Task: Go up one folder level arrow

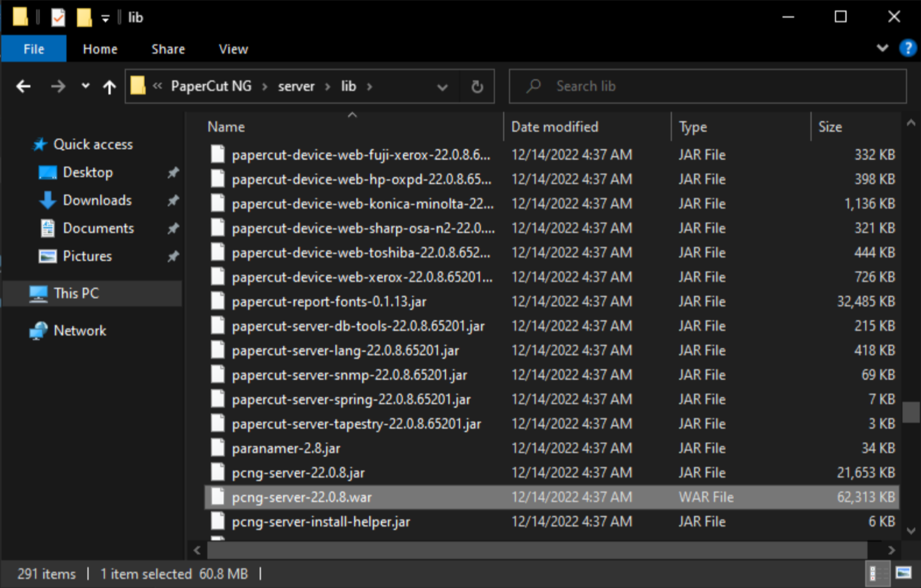Action: [x=109, y=86]
